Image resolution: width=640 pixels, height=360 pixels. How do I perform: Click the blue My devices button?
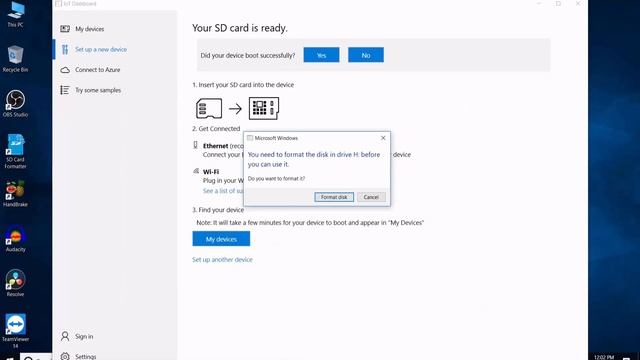[221, 239]
